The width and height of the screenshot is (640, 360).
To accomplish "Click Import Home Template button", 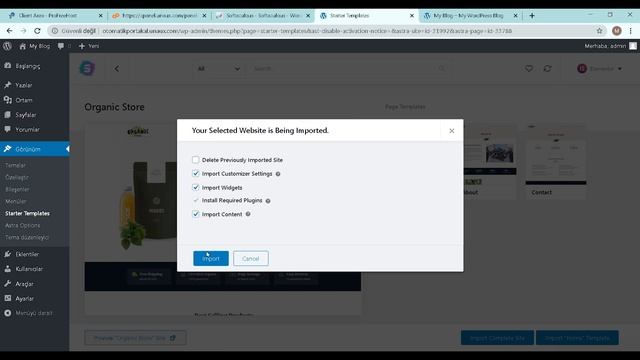I will tap(577, 338).
